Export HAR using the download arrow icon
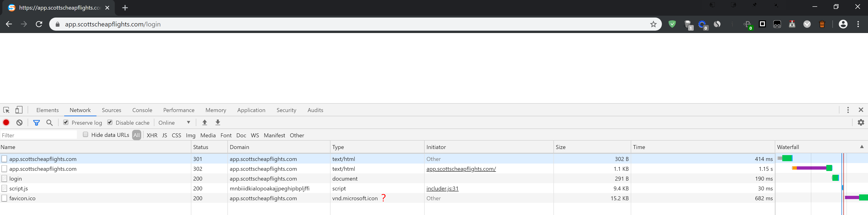The height and width of the screenshot is (215, 868). point(218,122)
